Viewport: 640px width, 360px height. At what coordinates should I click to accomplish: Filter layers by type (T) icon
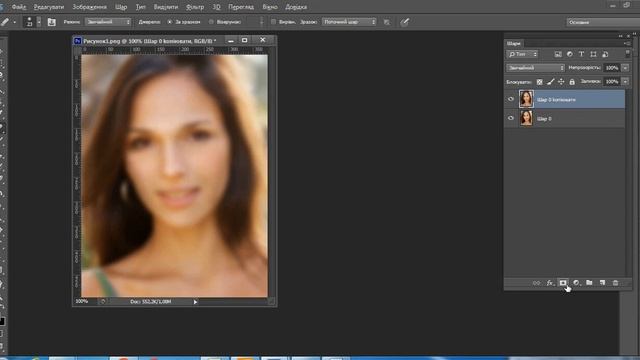(x=581, y=54)
